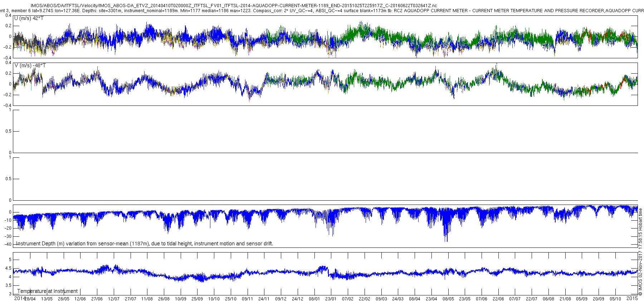Click the '25/09' date tick label

tap(197, 299)
